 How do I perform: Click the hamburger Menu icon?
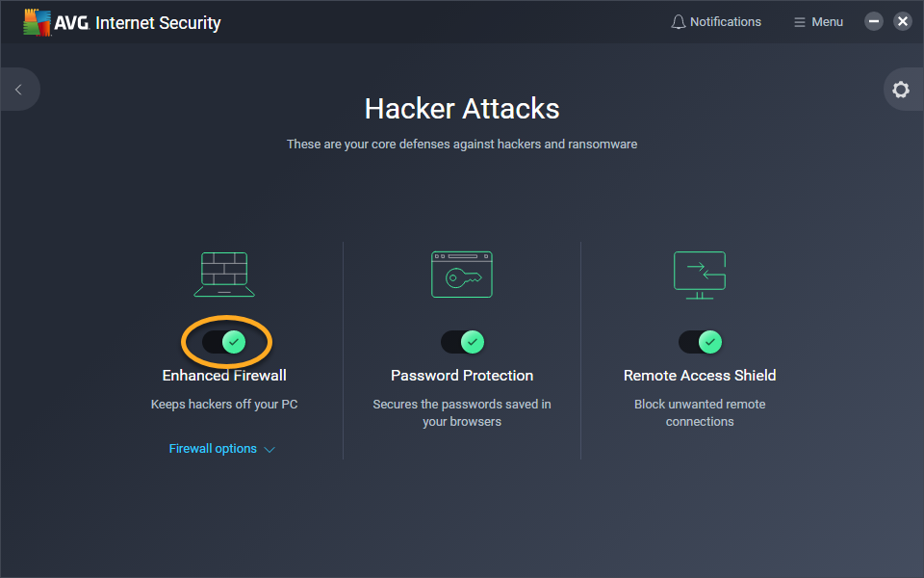pos(799,22)
